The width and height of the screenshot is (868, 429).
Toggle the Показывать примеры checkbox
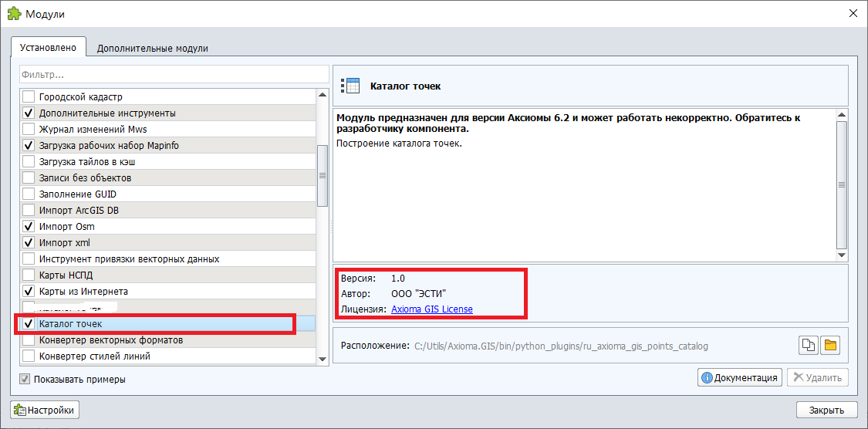click(x=26, y=380)
